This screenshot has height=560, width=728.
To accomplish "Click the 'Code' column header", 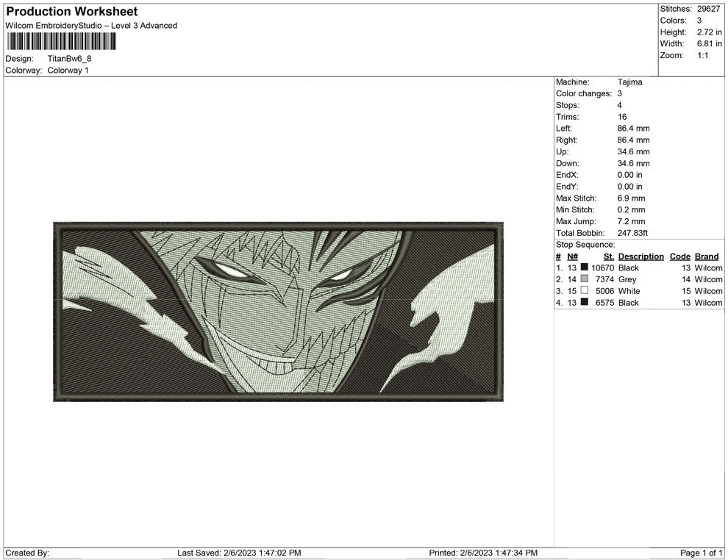I will click(x=679, y=256).
